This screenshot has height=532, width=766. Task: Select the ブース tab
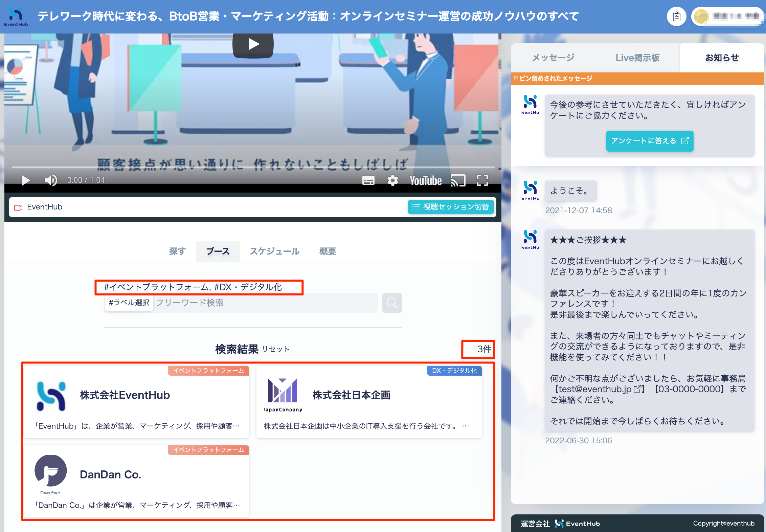tap(218, 251)
